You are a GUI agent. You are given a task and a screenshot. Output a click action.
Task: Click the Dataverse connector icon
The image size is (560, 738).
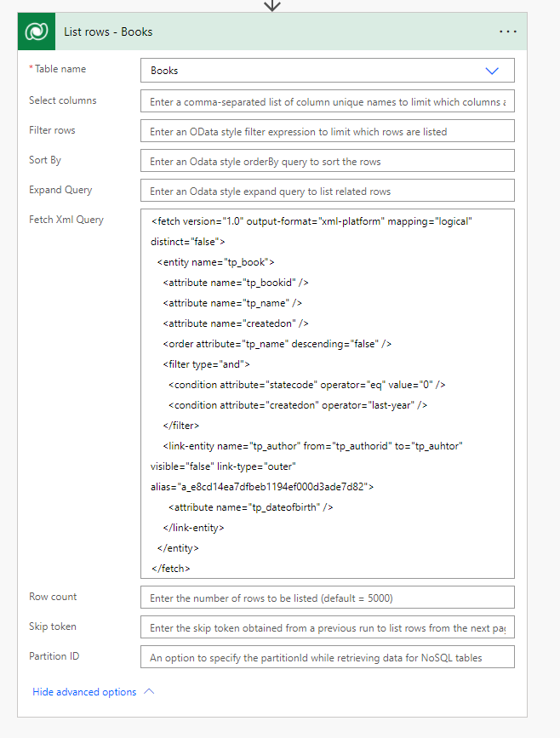[x=37, y=31]
